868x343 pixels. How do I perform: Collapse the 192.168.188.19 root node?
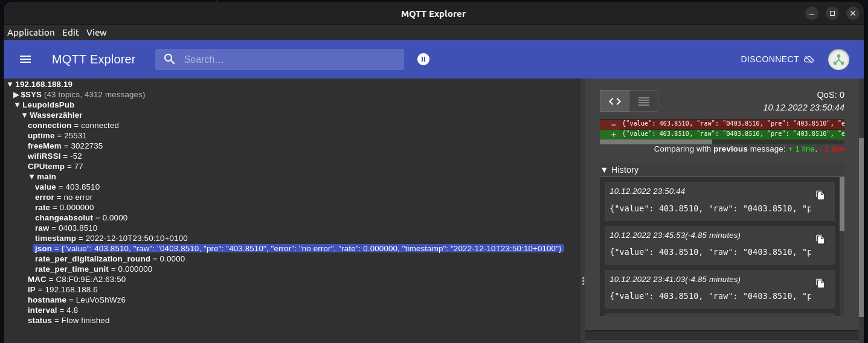10,85
